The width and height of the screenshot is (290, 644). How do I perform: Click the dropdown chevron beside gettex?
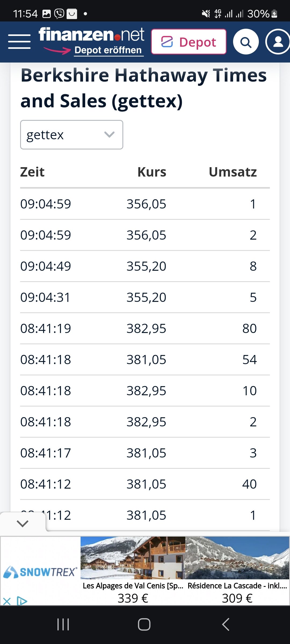click(109, 135)
